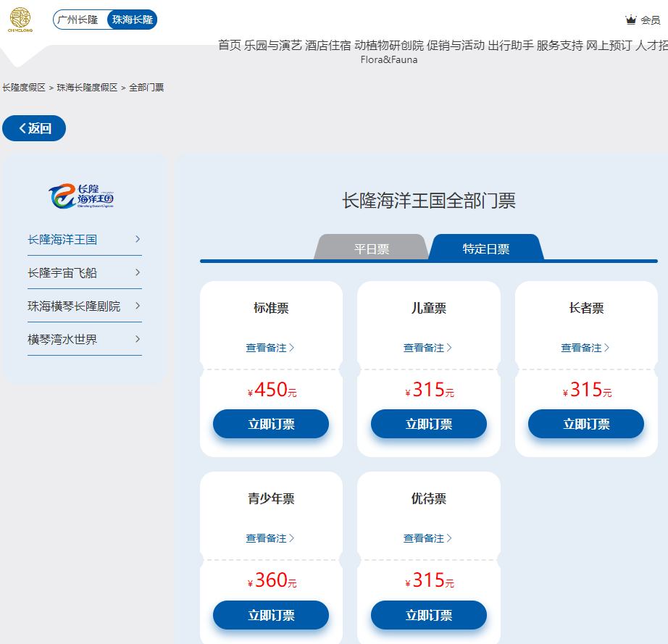This screenshot has width=668, height=644.
Task: Click the Chimelong Ocean Kingdom logo
Action: point(81,196)
